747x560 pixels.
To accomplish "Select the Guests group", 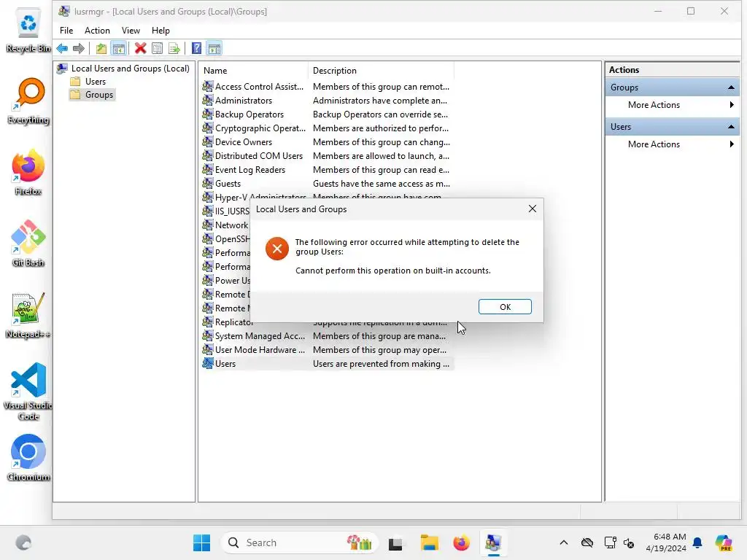I will (x=328, y=183).
